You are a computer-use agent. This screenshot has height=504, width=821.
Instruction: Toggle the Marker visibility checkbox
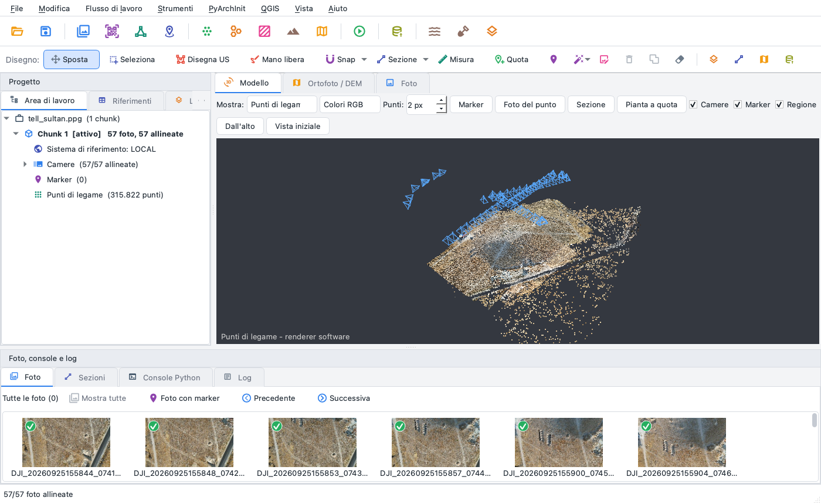coord(738,104)
